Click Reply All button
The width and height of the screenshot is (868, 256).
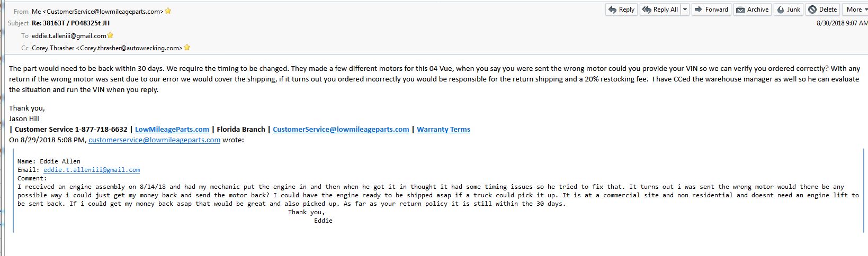[x=660, y=10]
